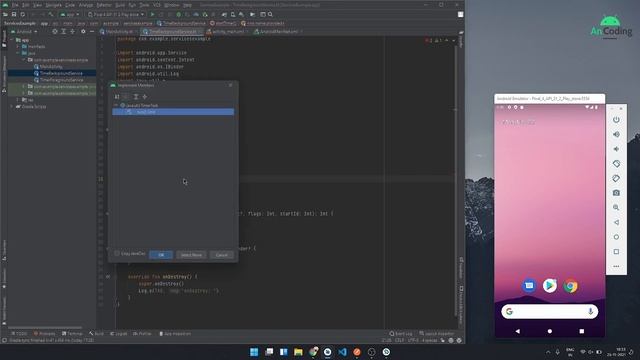640x360 pixels.
Task: Click the emulator rotate left icon
Action: tap(616, 164)
